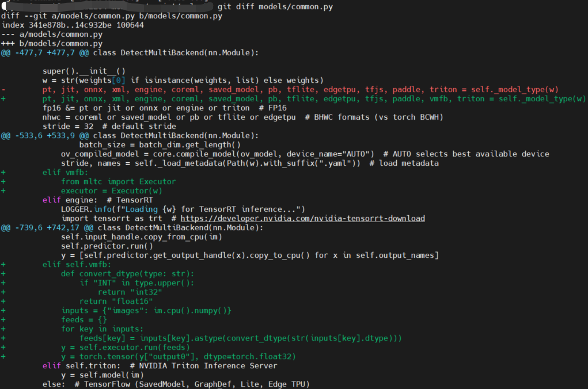
Task: Click the '+++ b/models/common.py' file header
Action: point(52,44)
